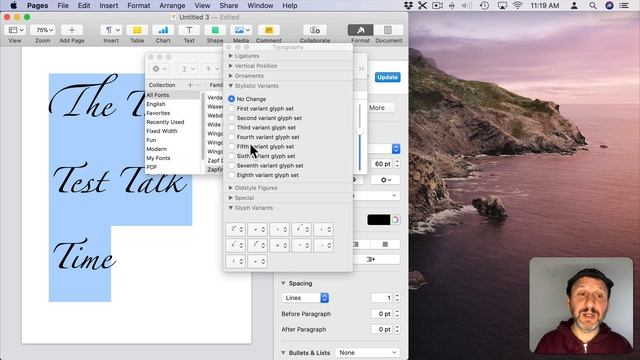640x360 pixels.
Task: Open the Lines spacing dropdown
Action: click(x=305, y=298)
